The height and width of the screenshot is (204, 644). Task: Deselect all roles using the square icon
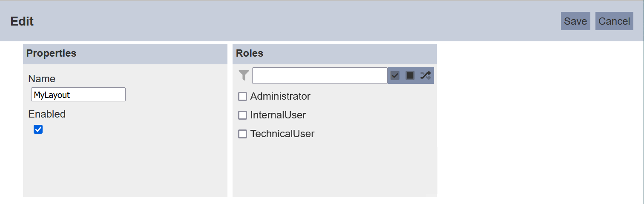410,75
